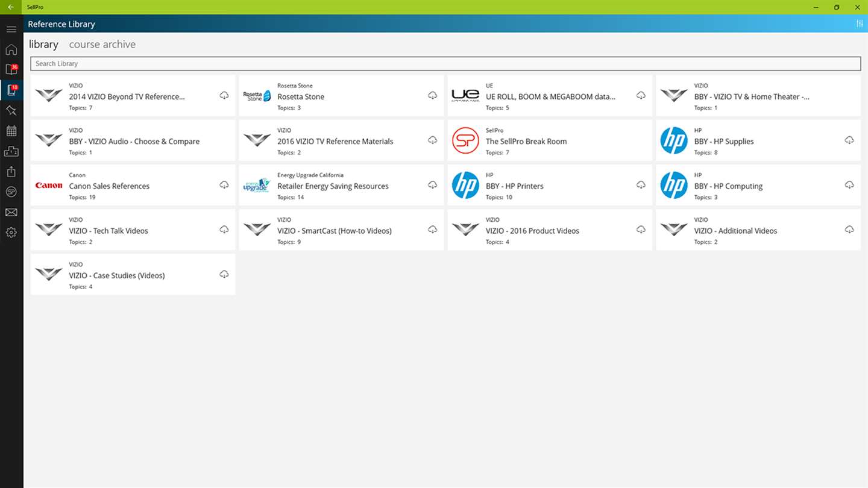Open BBY - HP Computing title

tap(728, 186)
